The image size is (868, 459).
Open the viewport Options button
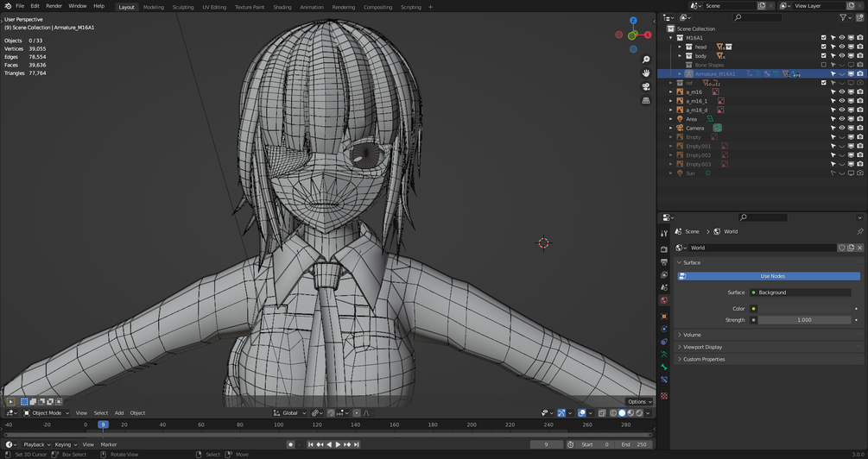[639, 401]
